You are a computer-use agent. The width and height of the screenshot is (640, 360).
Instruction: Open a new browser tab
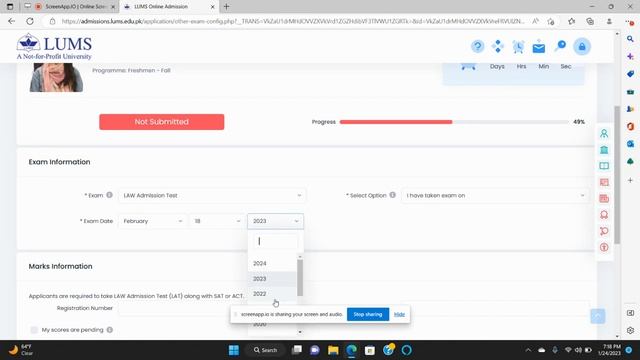(227, 7)
